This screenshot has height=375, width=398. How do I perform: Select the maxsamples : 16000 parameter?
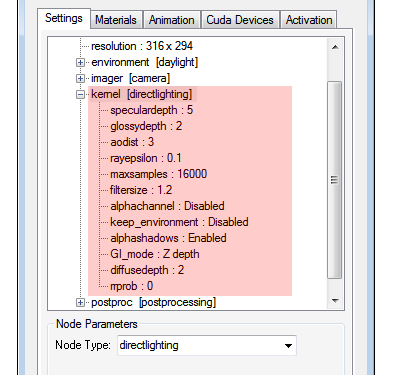pyautogui.click(x=159, y=174)
